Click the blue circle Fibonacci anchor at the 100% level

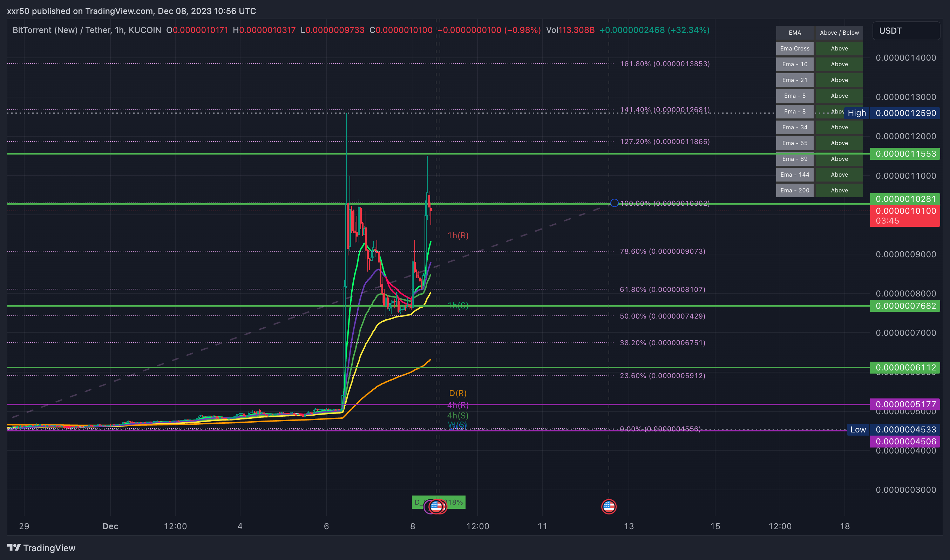point(614,203)
